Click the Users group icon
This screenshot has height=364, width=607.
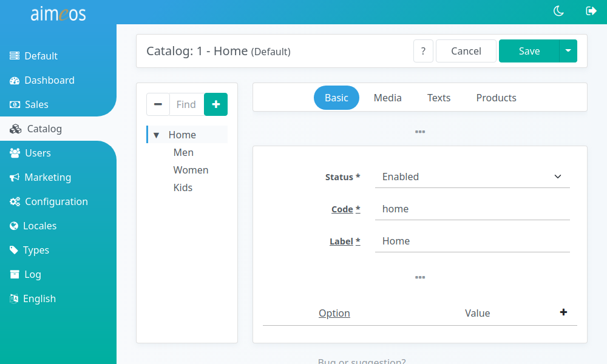(x=15, y=153)
